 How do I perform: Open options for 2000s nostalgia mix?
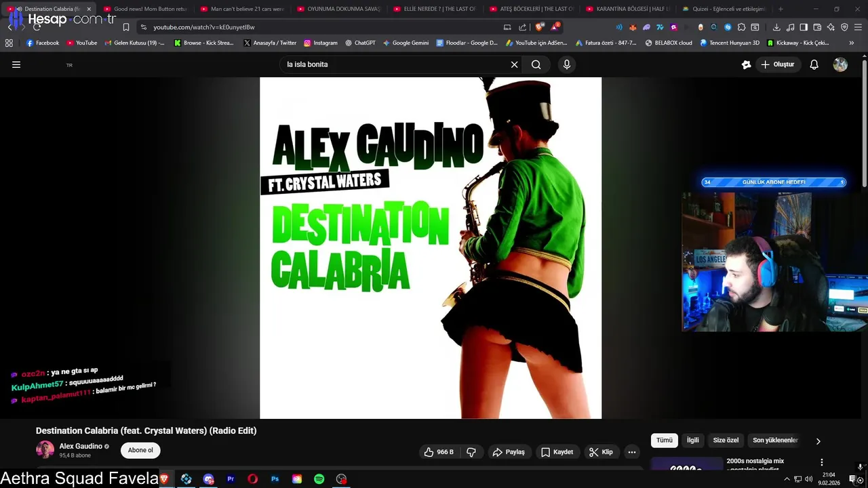click(x=822, y=462)
